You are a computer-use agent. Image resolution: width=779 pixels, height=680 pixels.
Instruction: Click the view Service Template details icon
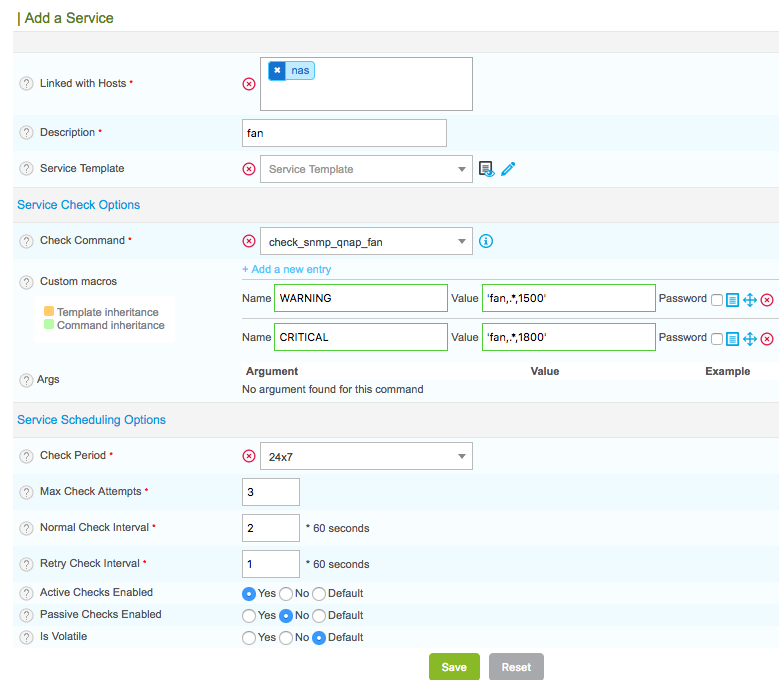tap(486, 169)
